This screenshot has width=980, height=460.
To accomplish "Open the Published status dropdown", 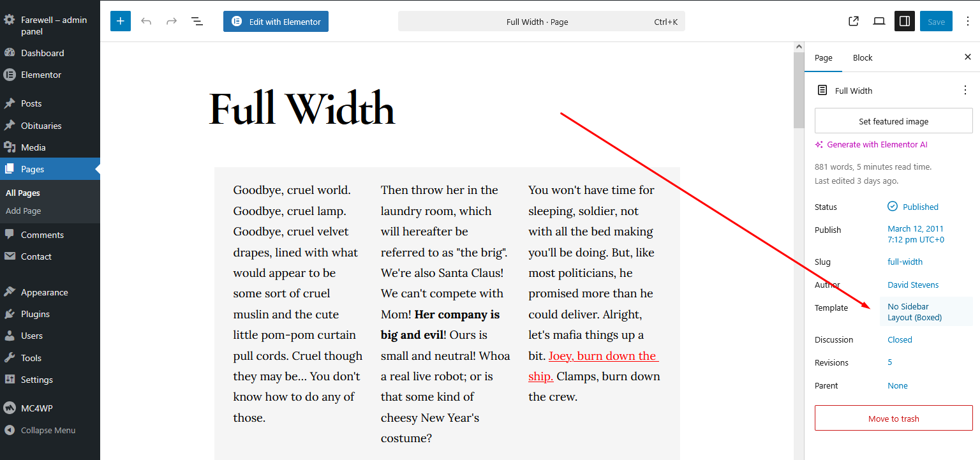I will click(920, 207).
